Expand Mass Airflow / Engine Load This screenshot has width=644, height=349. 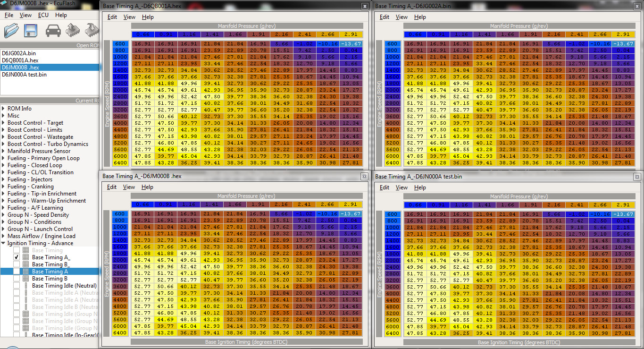4,236
